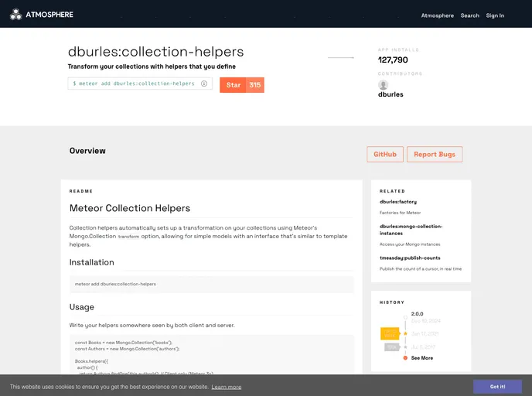Click the Books.helpers({ code line
This screenshot has width=532, height=396.
[91, 361]
